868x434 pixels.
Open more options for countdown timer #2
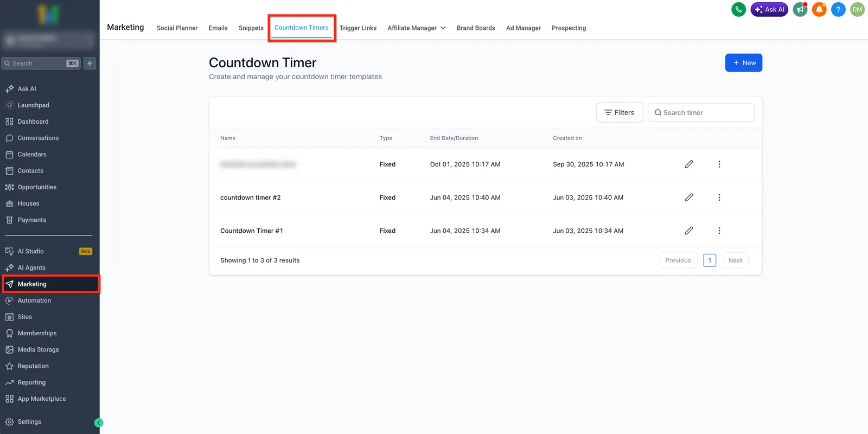(719, 197)
